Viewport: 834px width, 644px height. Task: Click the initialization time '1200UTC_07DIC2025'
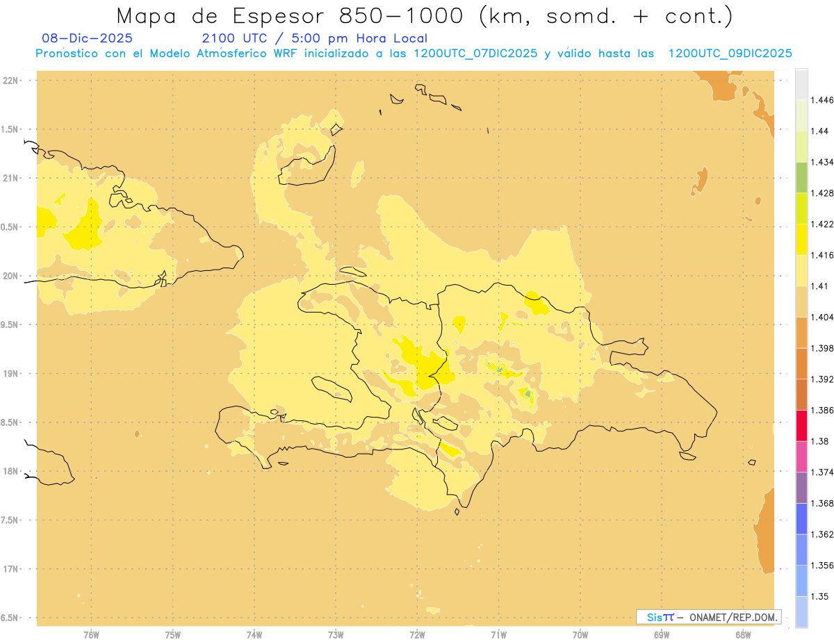pos(475,53)
